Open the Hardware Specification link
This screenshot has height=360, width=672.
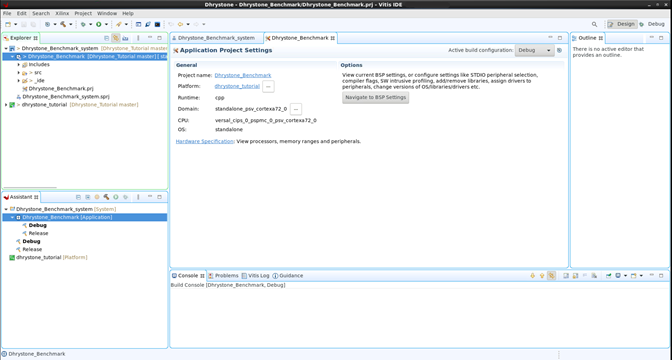204,141
